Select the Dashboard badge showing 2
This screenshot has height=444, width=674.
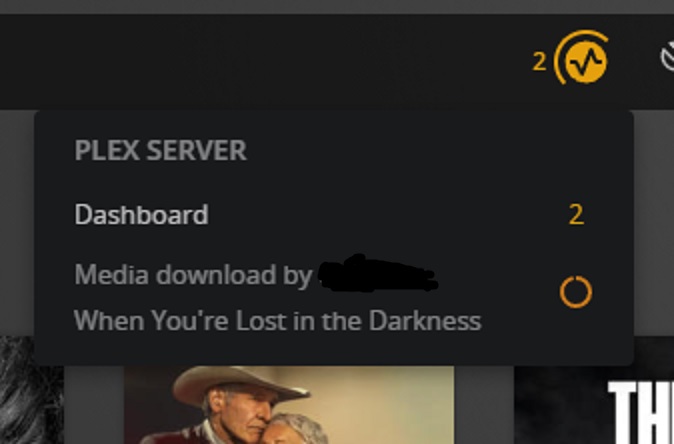click(576, 214)
